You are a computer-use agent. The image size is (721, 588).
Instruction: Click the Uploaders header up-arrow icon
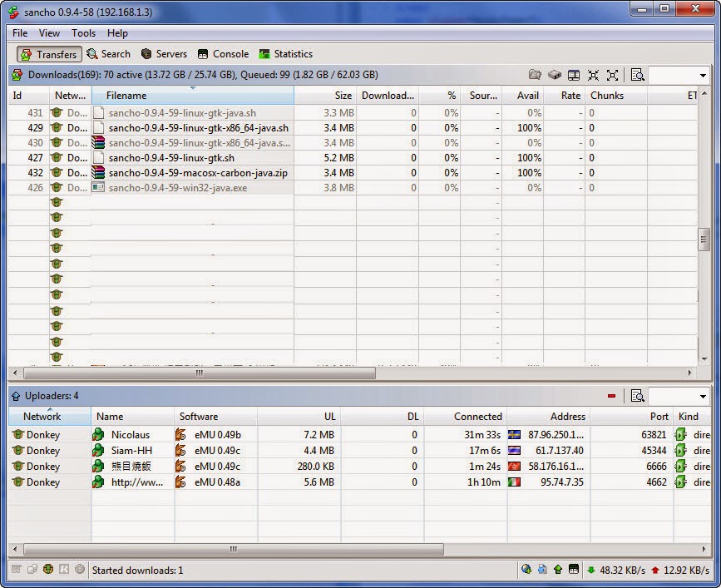click(16, 396)
